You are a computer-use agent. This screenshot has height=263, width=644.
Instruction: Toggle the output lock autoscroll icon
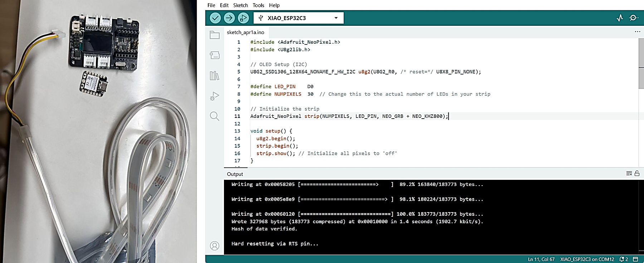(637, 173)
